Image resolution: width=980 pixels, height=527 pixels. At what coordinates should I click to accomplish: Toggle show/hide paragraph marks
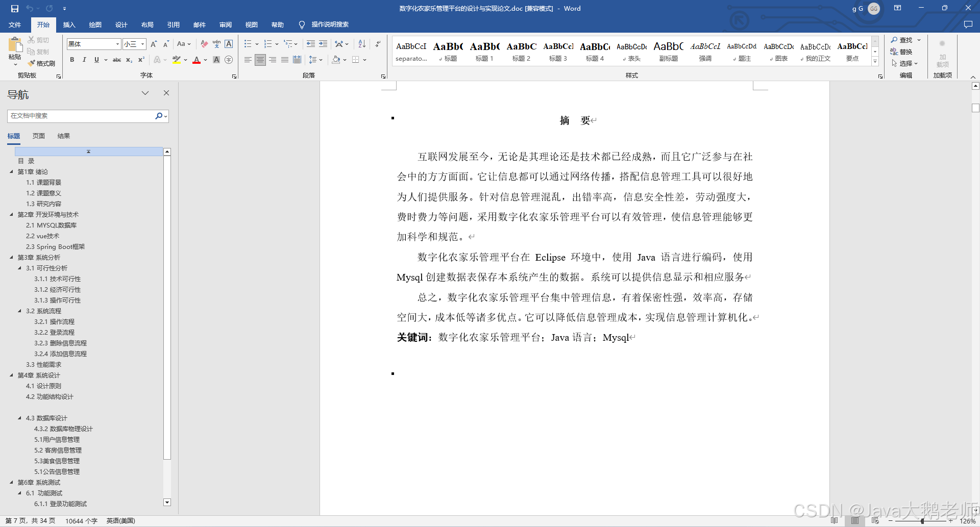point(378,44)
